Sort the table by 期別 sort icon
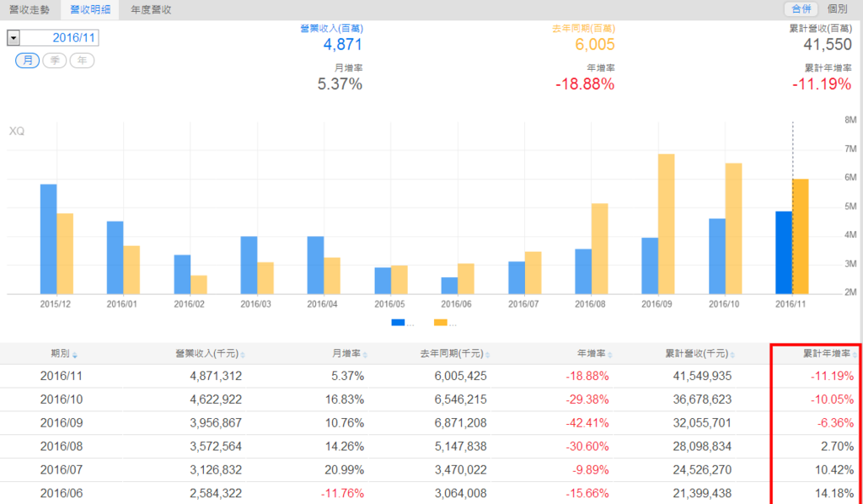The width and height of the screenshot is (863, 504). [x=75, y=356]
